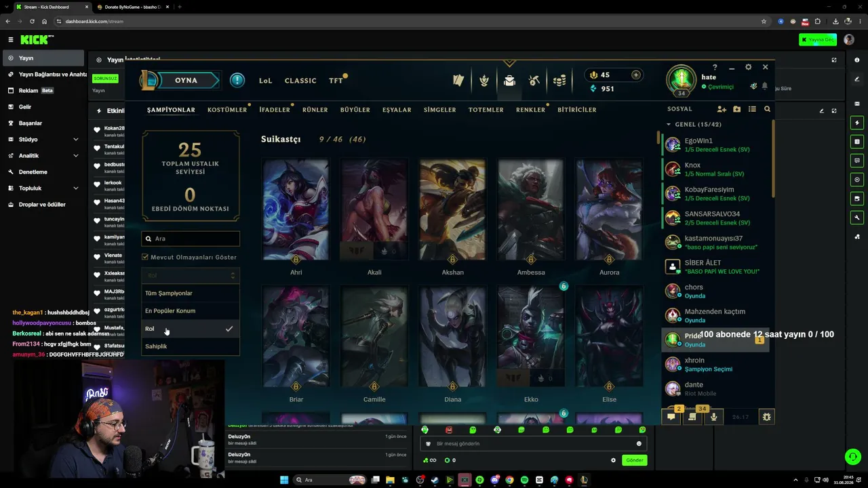Open the missions scroll icon

(692, 417)
